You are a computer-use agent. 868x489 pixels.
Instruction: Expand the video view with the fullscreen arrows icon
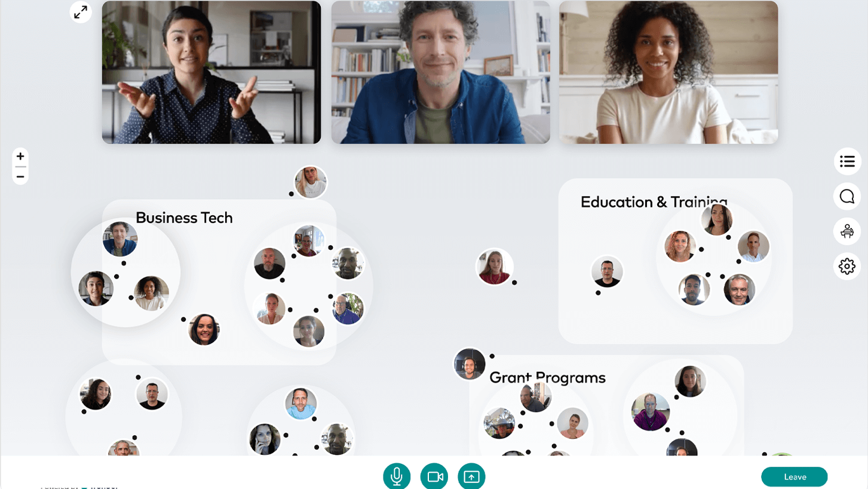click(x=81, y=12)
